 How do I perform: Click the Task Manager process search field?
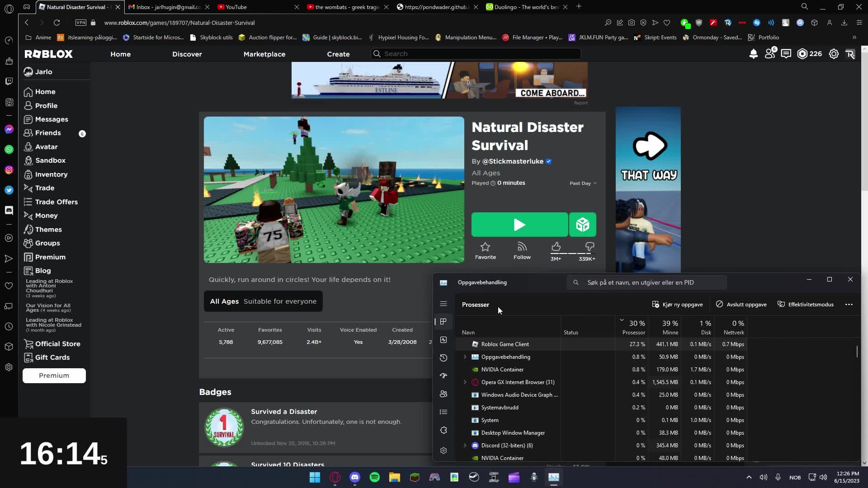[646, 282]
